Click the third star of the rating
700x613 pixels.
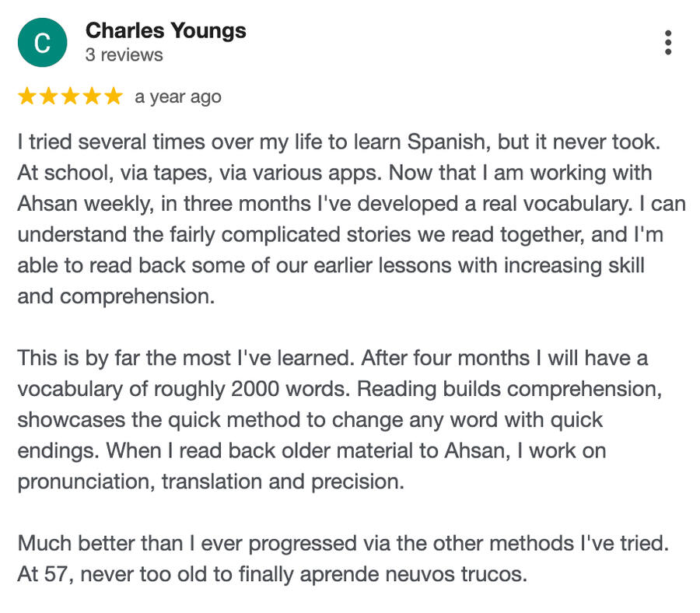[x=70, y=96]
